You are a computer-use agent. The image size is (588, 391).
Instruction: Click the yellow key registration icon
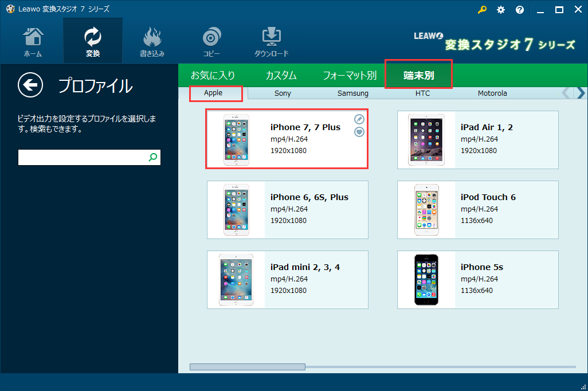(x=482, y=9)
